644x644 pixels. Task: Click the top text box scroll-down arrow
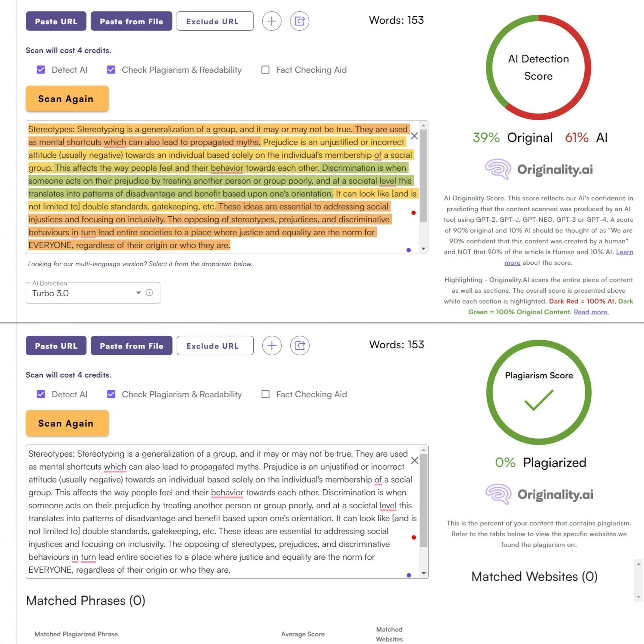point(423,249)
